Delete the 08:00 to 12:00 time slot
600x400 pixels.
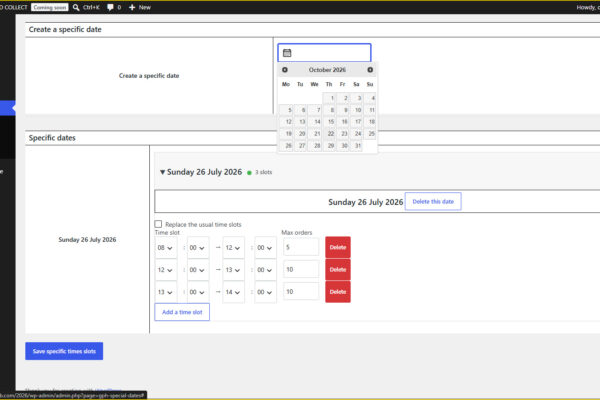[x=338, y=247]
